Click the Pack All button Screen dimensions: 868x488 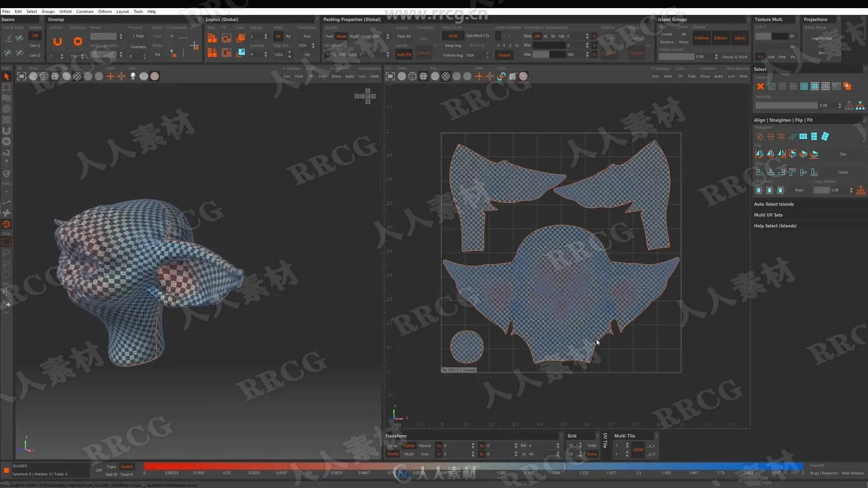click(x=404, y=36)
